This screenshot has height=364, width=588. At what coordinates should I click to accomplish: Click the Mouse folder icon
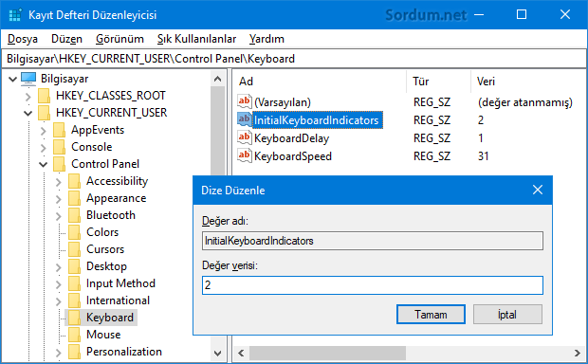tap(74, 335)
